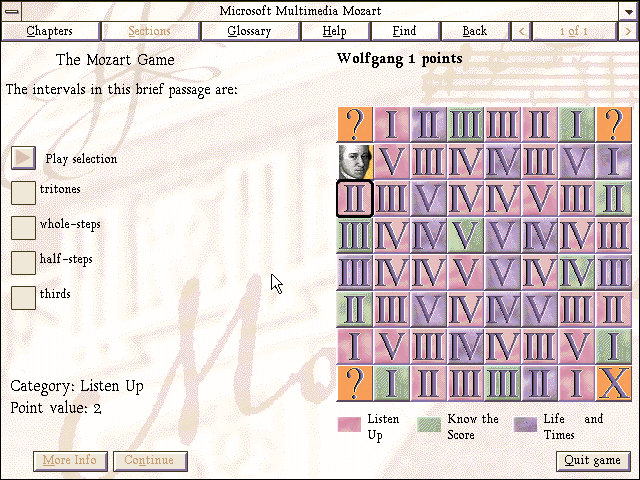This screenshot has height=480, width=640.
Task: Check the whole-steps answer box
Action: click(x=23, y=228)
